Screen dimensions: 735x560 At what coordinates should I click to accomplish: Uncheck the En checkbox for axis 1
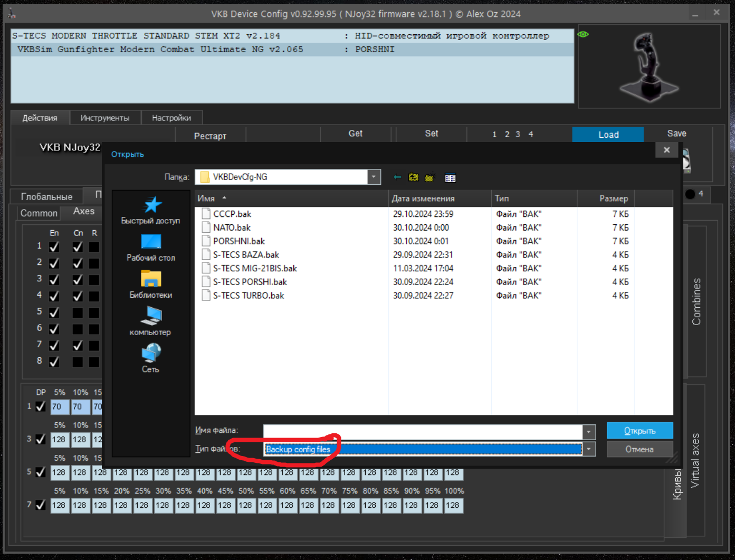tap(54, 246)
